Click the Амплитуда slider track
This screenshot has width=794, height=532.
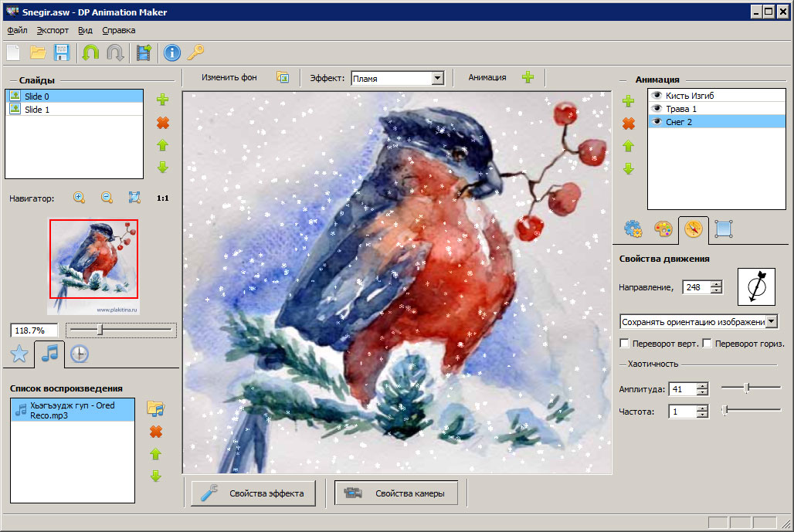(751, 388)
